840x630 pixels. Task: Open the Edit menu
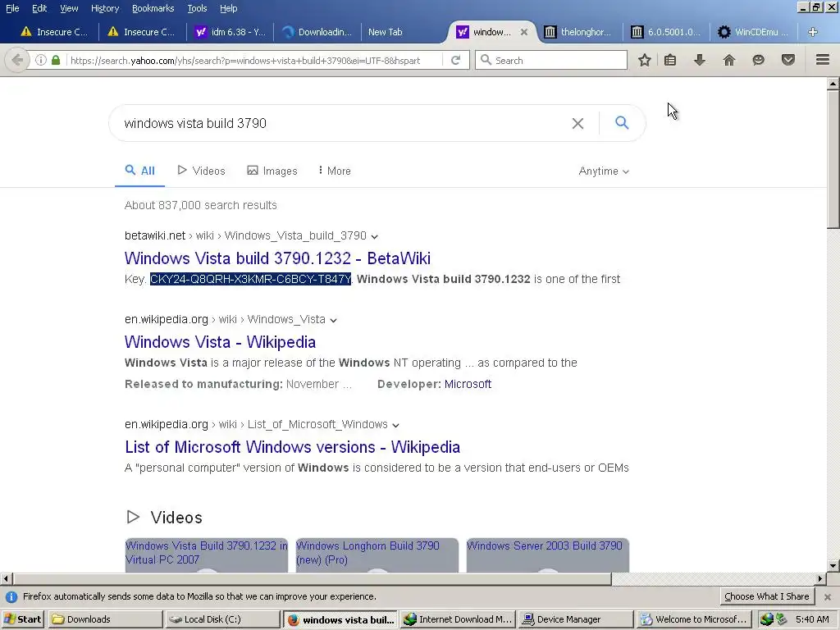click(39, 8)
